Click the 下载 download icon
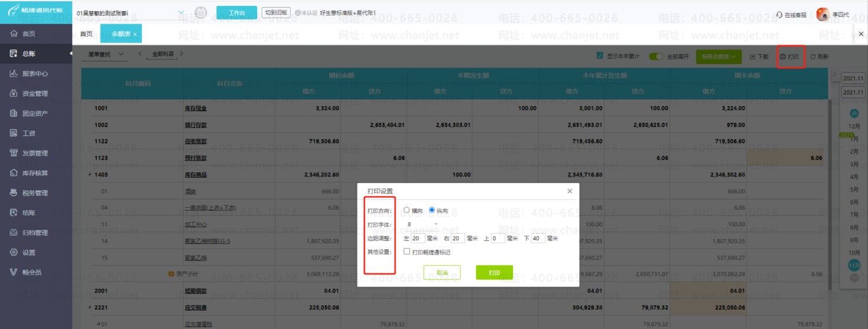Screen dimensions: 868x329 (752, 57)
